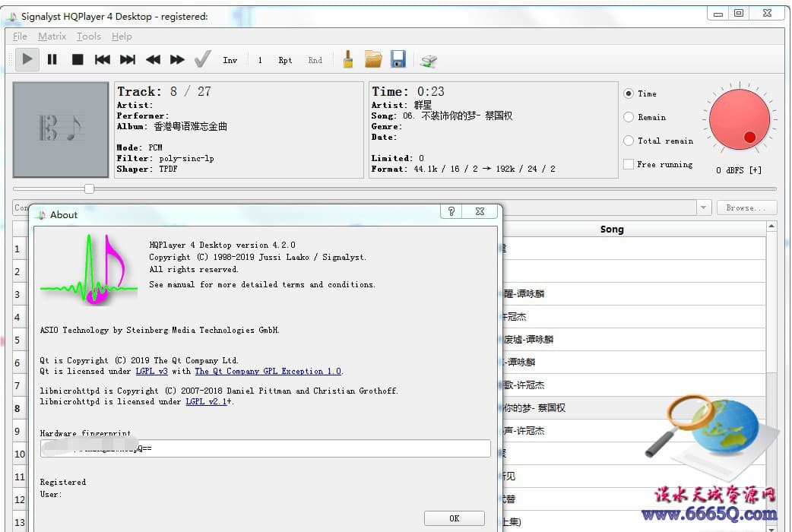Fast forward the current track
This screenshot has width=792, height=532.
point(177,59)
